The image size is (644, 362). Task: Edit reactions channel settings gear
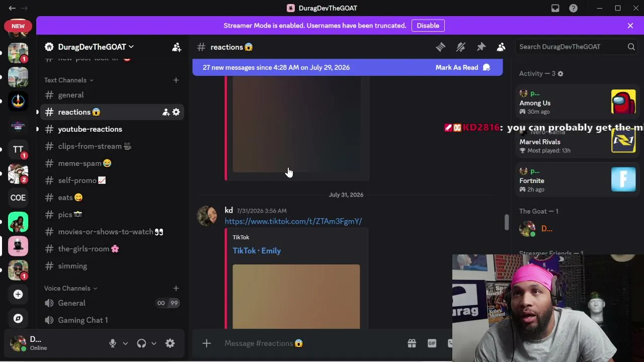coord(176,112)
